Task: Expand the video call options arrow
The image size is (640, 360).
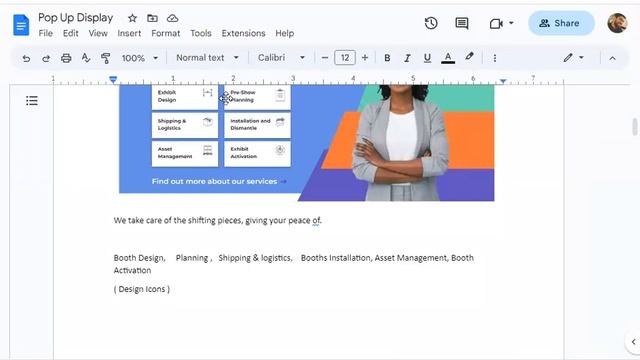Action: tap(511, 23)
